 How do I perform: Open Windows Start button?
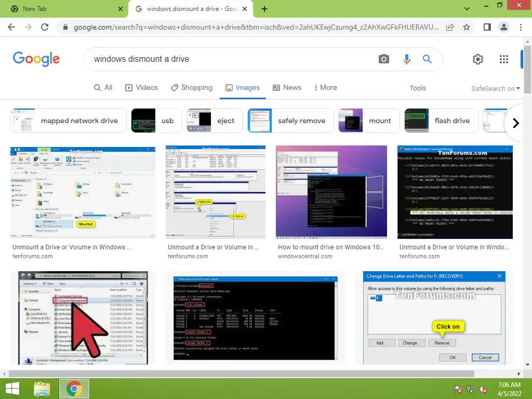[12, 389]
